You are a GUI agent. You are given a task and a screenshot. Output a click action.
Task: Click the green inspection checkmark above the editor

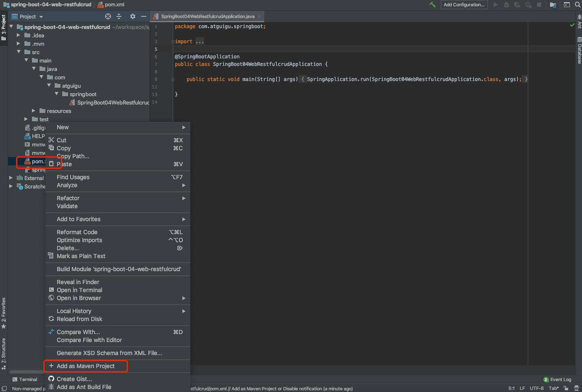point(572,25)
